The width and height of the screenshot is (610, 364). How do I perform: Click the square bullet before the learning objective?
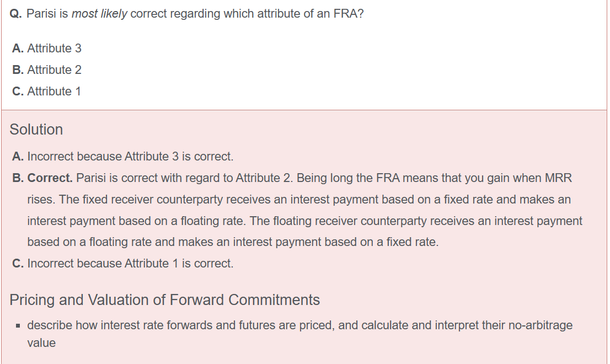pyautogui.click(x=19, y=326)
